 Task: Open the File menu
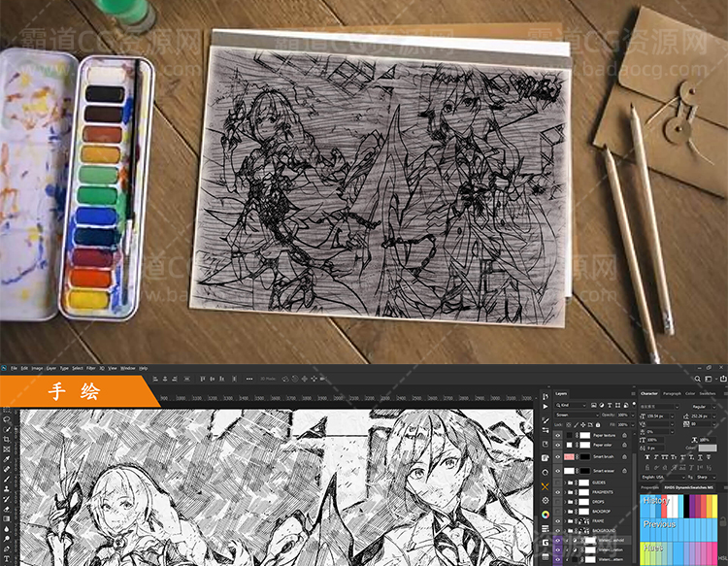coord(14,368)
